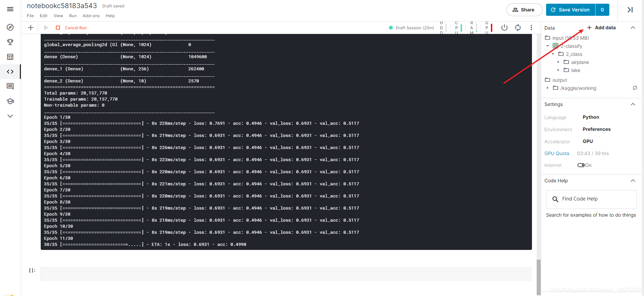Open the File menu

click(30, 16)
